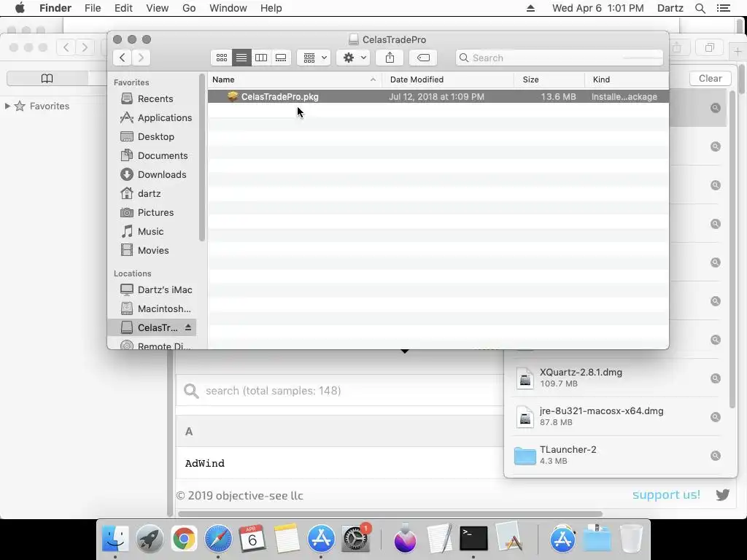Switch Finder to list view

pos(241,58)
